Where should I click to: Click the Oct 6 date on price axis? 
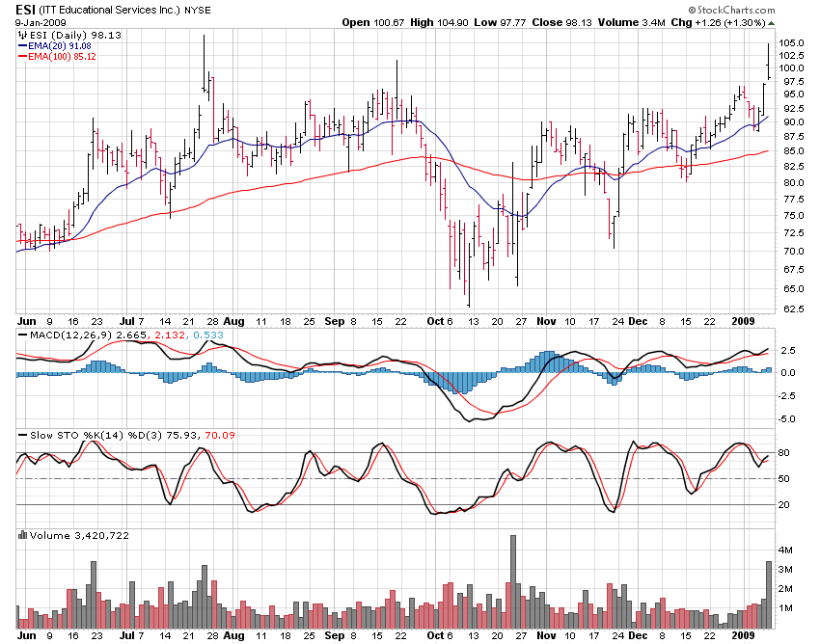439,320
